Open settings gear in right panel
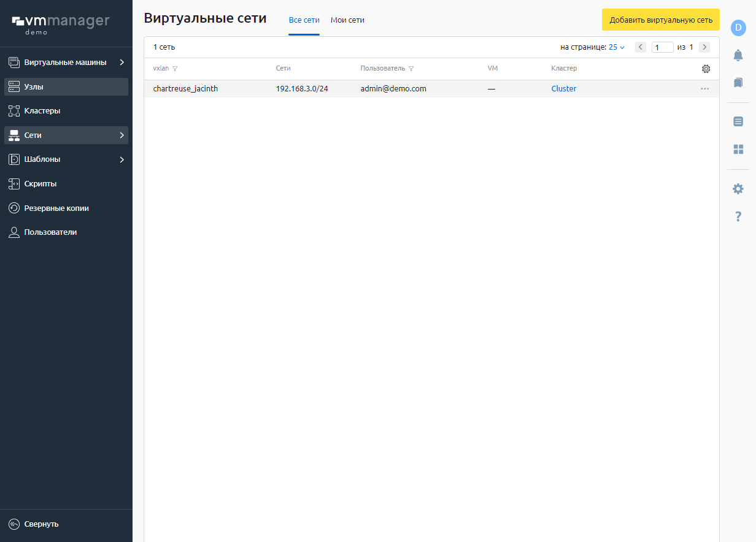 click(738, 189)
